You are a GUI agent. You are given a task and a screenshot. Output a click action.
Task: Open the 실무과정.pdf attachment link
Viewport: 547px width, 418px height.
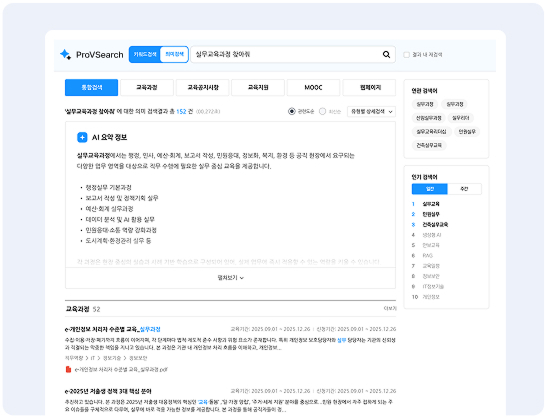121,370
